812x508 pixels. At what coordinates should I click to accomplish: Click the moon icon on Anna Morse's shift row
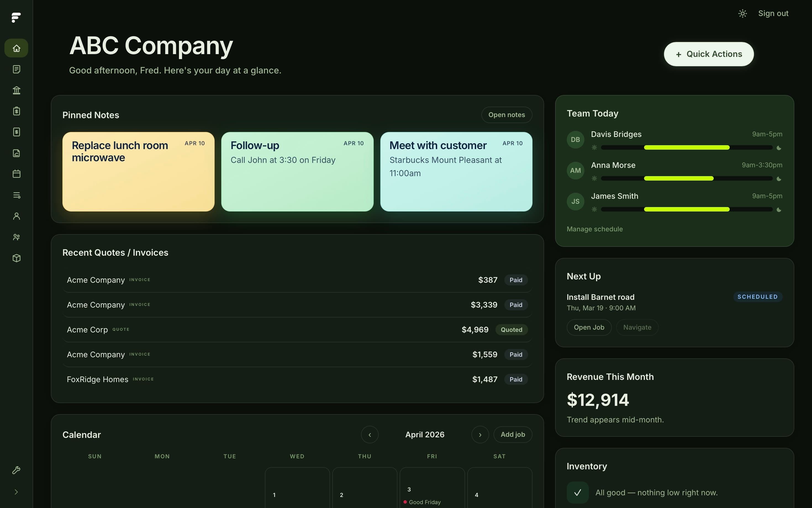click(779, 178)
